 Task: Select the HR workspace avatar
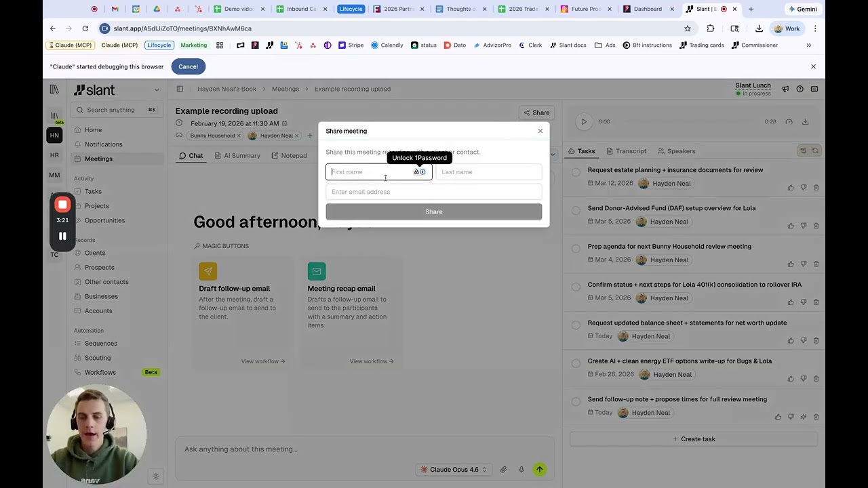coord(54,155)
